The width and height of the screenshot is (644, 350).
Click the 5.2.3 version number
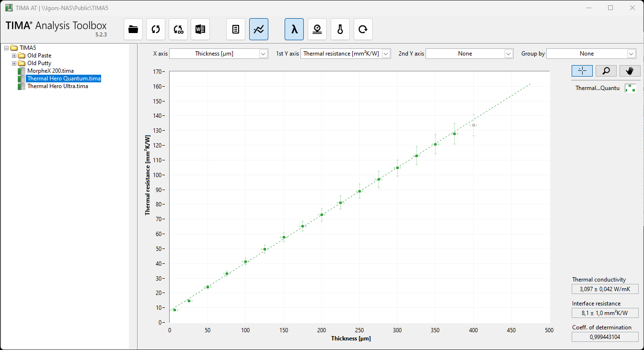(x=101, y=34)
